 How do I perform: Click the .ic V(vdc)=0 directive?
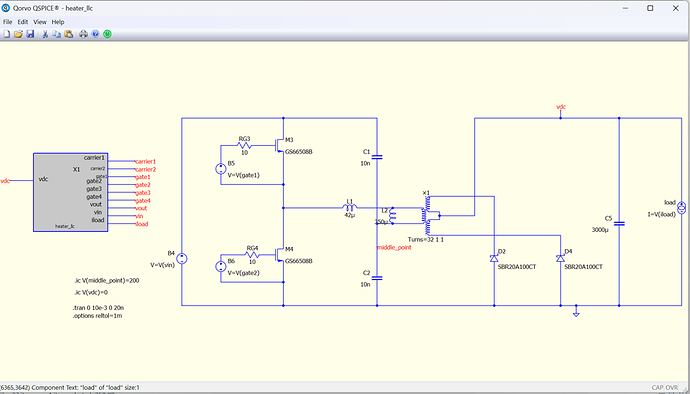pyautogui.click(x=91, y=292)
